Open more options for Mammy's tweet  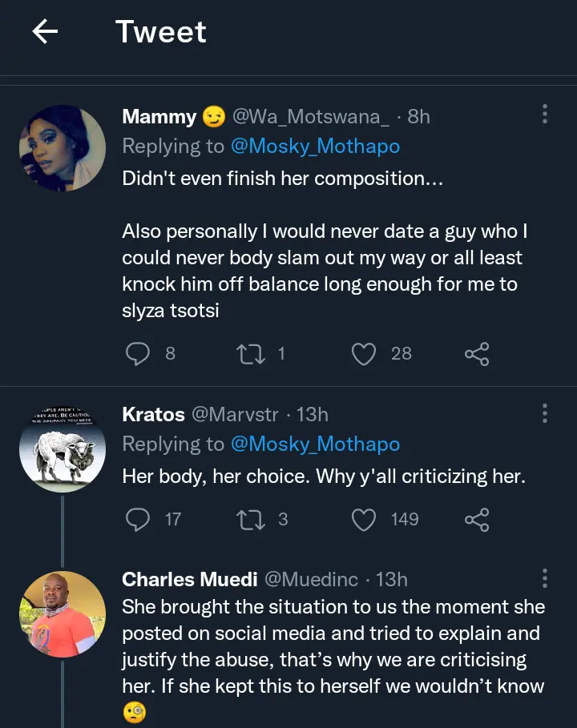(x=545, y=115)
